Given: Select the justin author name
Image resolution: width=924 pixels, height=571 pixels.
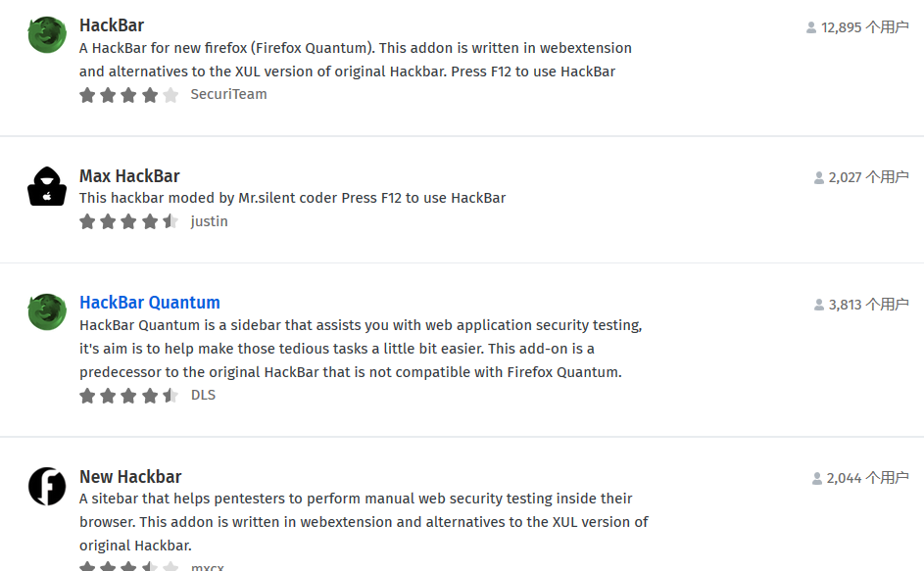Looking at the screenshot, I should click(x=209, y=221).
